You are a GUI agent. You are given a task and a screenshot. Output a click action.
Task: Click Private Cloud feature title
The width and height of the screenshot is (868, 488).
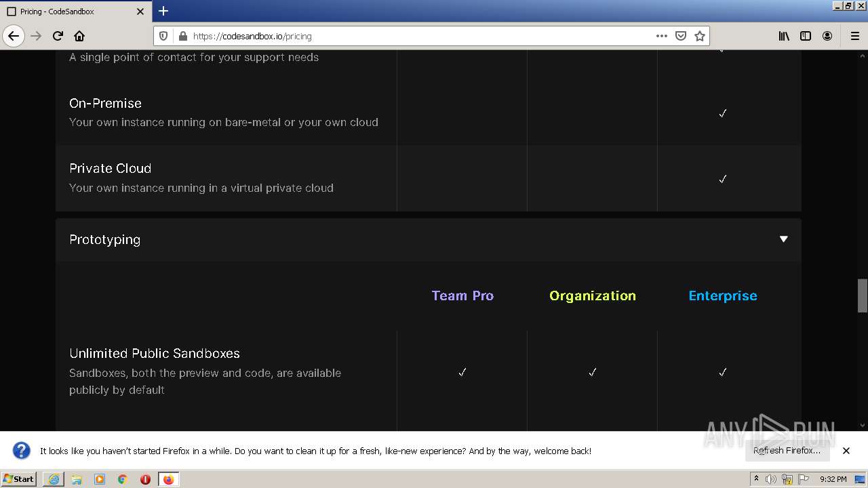point(110,168)
